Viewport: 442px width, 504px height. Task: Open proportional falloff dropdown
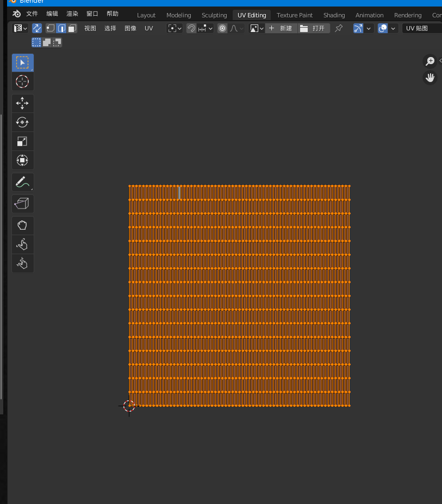point(236,28)
